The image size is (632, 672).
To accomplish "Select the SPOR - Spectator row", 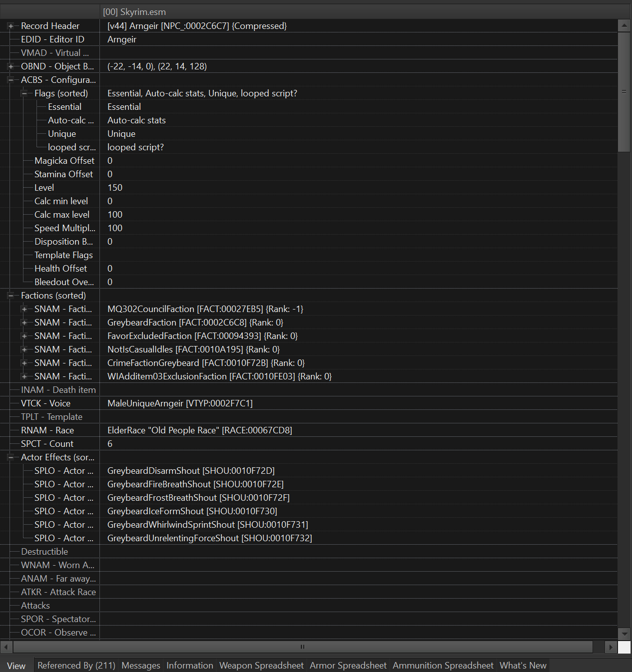I will 309,619.
